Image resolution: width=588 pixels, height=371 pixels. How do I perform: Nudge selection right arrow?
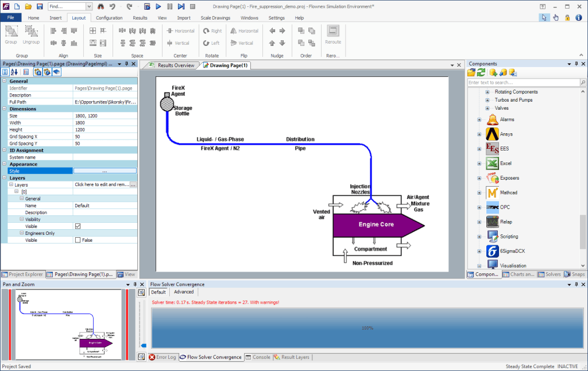click(283, 31)
